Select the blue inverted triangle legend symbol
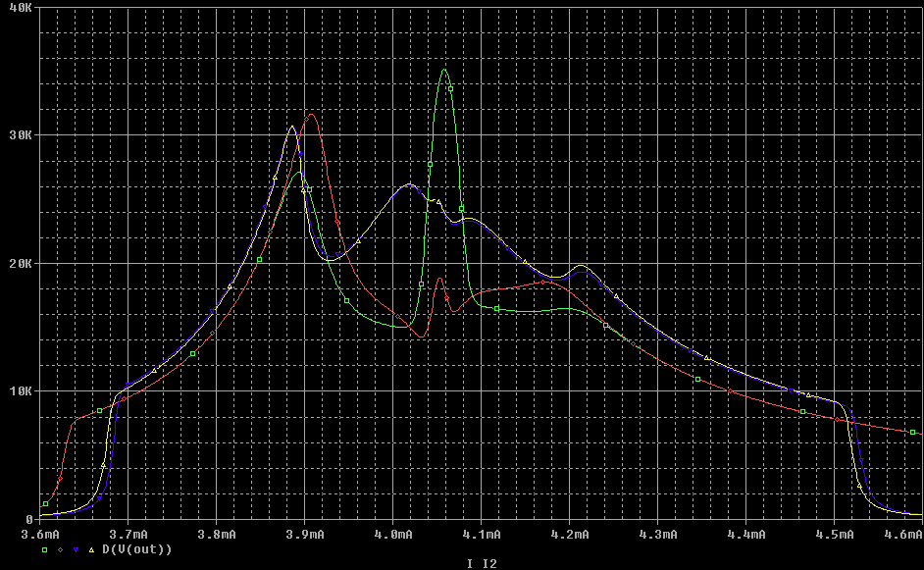The width and height of the screenshot is (924, 570). point(76,549)
